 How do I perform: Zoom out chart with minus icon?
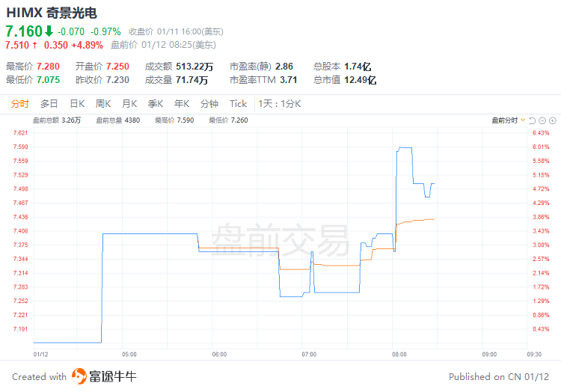[x=542, y=120]
